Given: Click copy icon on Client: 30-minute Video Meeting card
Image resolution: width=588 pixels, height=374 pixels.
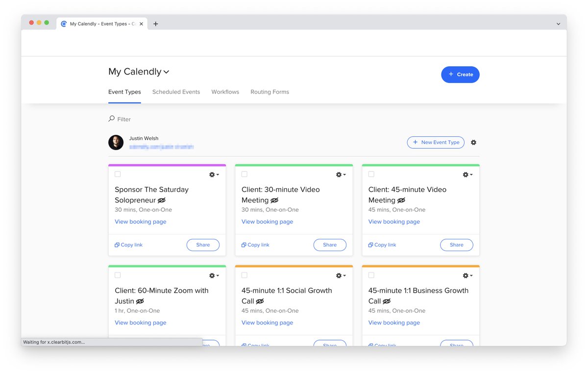Looking at the screenshot, I should pyautogui.click(x=244, y=245).
